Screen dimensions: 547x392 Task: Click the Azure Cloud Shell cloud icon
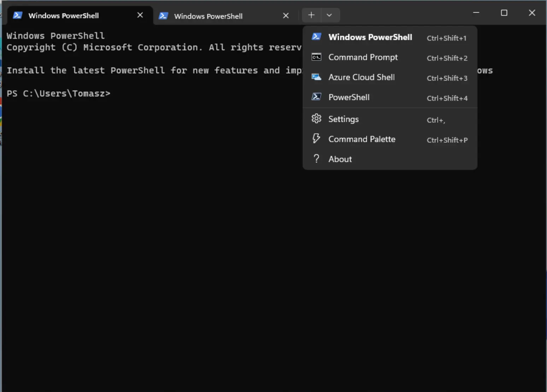[316, 77]
